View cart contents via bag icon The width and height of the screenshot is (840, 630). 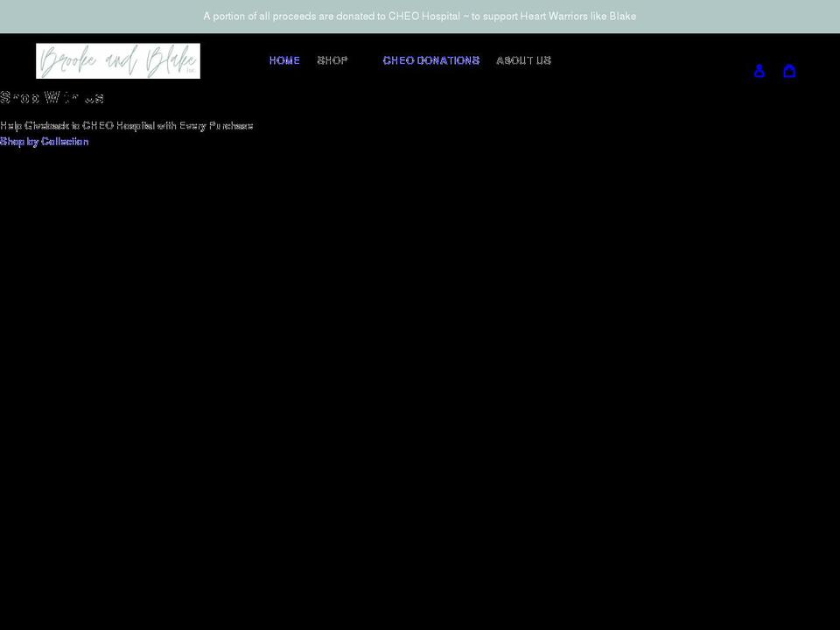(789, 70)
